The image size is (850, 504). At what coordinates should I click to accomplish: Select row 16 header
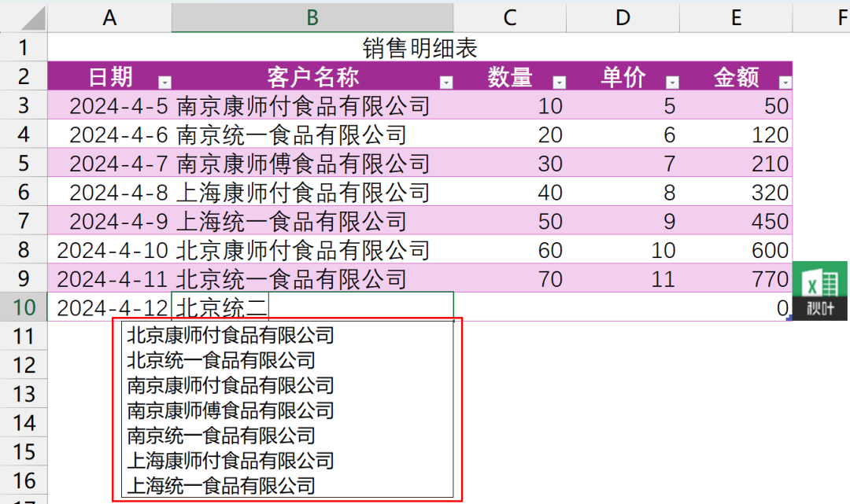pyautogui.click(x=24, y=480)
